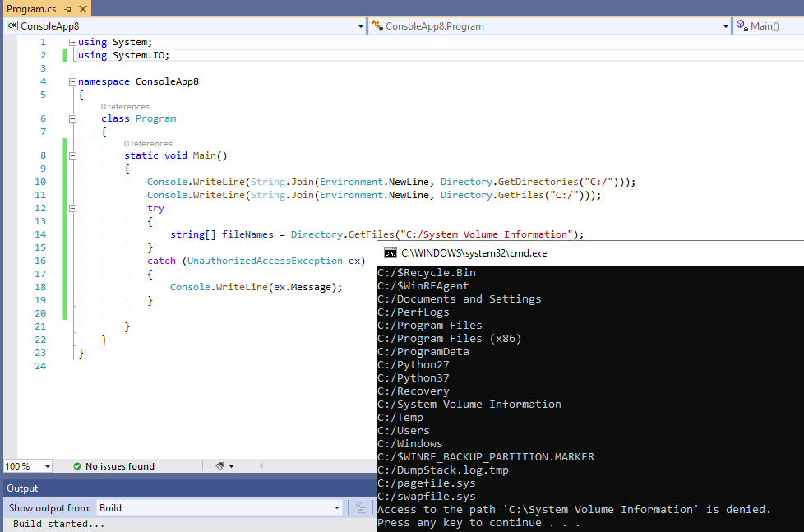Click the horizontal scrollbar left arrow
Image resolution: width=804 pixels, height=532 pixels.
click(261, 466)
